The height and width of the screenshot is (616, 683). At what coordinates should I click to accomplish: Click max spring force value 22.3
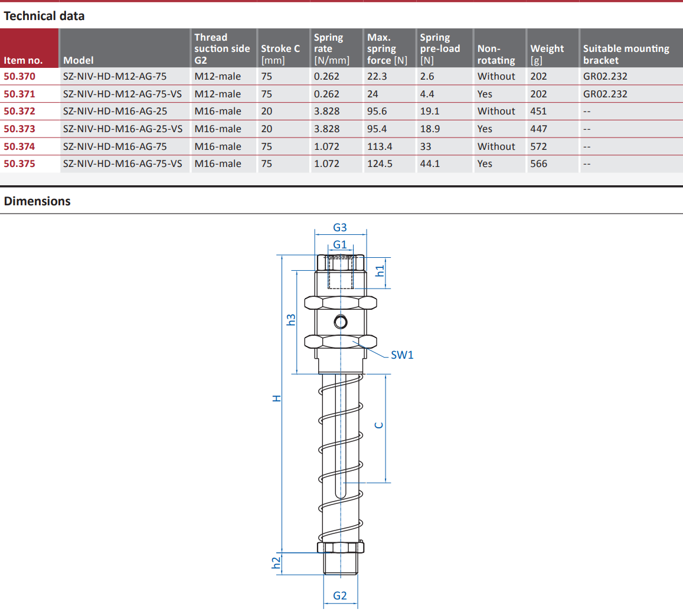click(377, 77)
